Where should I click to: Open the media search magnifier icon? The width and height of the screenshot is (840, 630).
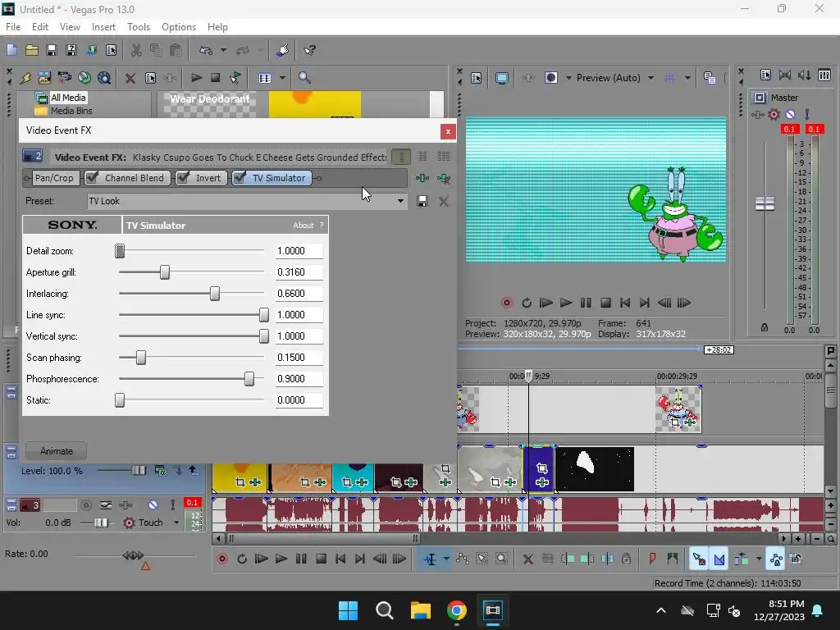pos(304,78)
